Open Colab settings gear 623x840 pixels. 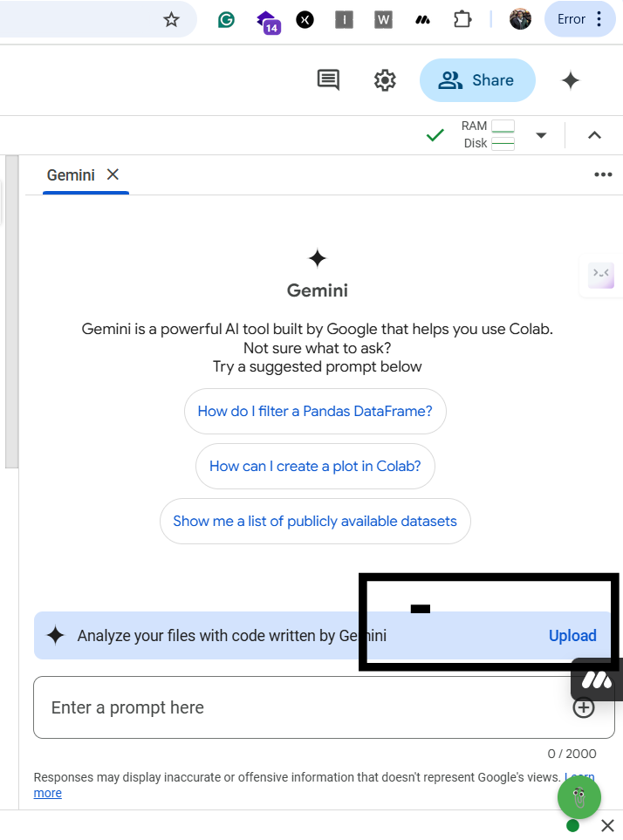[x=385, y=80]
